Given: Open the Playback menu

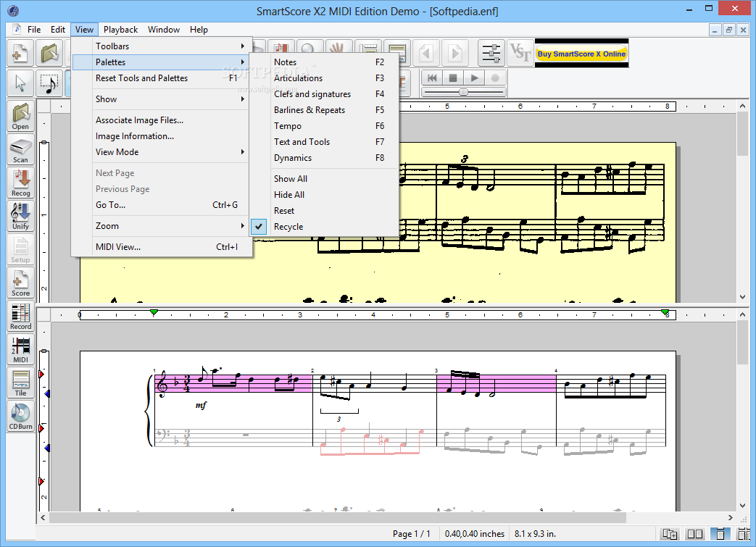Looking at the screenshot, I should [x=120, y=30].
